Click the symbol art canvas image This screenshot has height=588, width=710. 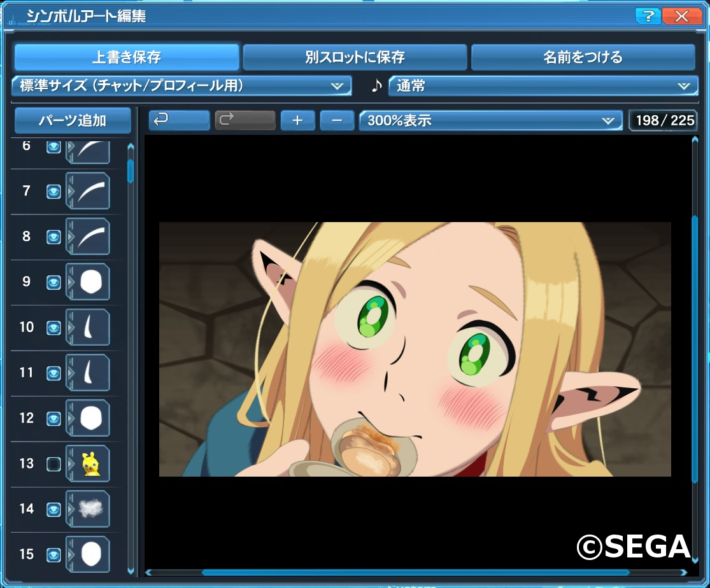(415, 349)
